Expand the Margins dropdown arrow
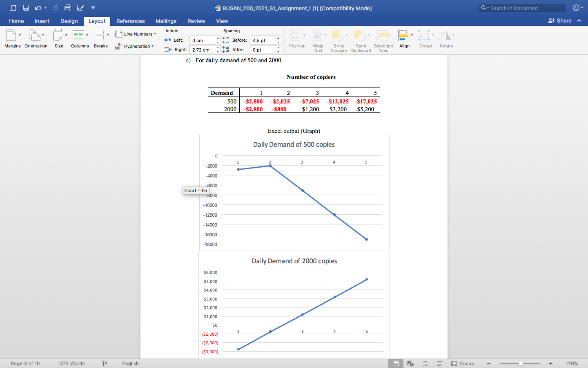 [20, 35]
